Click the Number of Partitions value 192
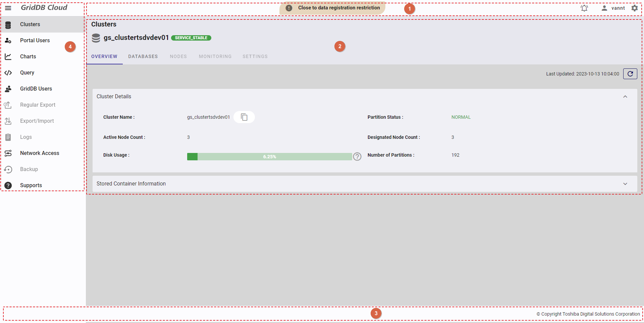This screenshot has width=644, height=323. (x=455, y=155)
